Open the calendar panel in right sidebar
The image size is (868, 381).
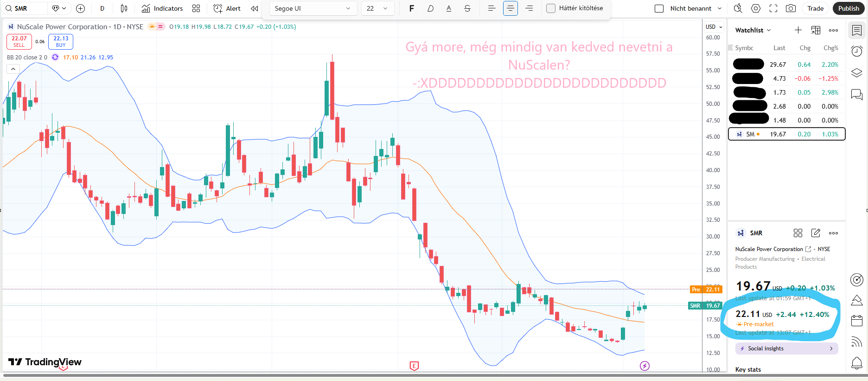[857, 321]
